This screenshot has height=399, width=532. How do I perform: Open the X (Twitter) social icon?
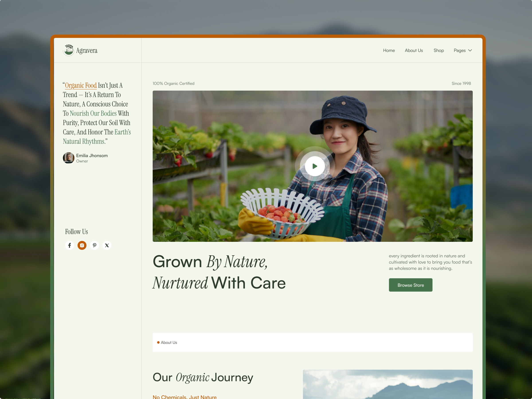tap(107, 245)
